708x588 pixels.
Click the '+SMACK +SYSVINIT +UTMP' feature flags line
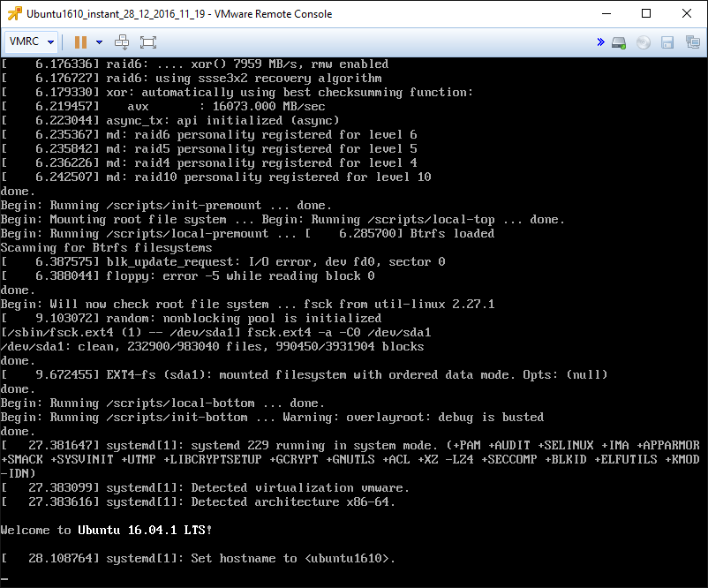click(350, 459)
